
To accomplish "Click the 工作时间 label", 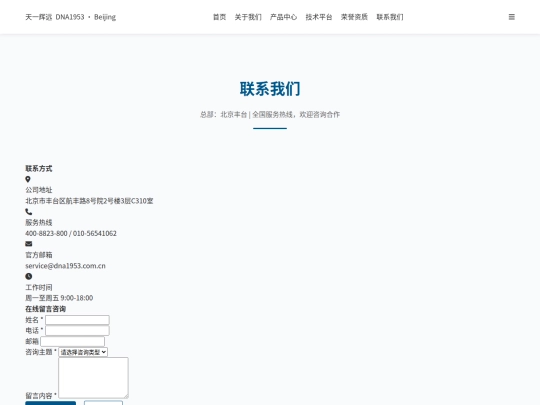I will click(39, 287).
